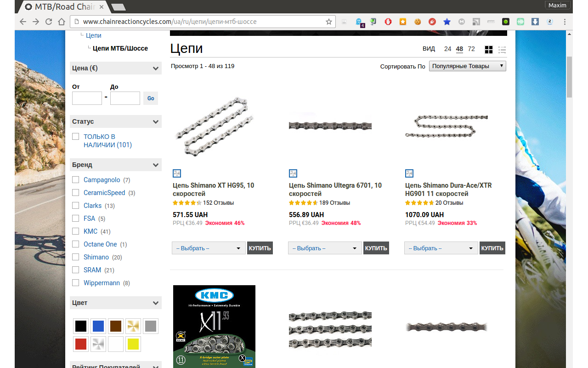Click Go to apply price range
The width and height of the screenshot is (588, 368).
pyautogui.click(x=151, y=98)
